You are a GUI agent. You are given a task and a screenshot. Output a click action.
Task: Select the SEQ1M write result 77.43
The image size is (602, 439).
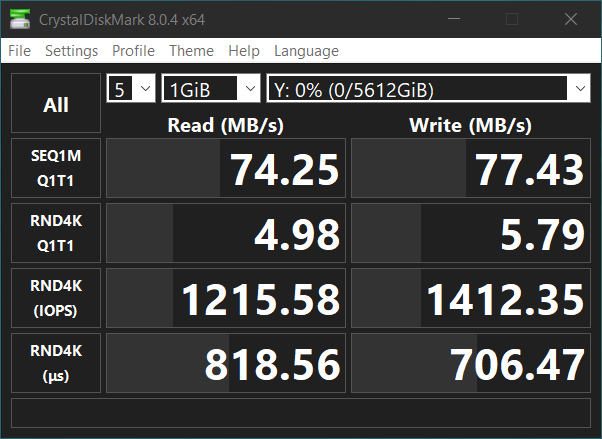[471, 168]
